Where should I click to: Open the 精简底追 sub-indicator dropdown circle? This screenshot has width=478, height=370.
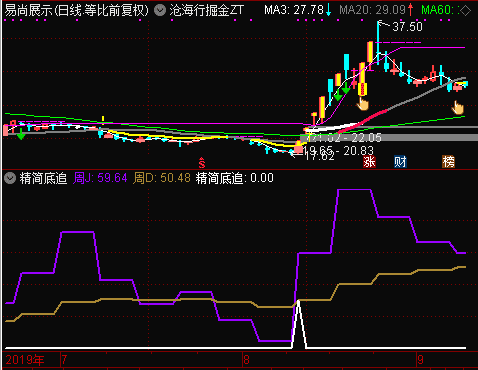(x=10, y=178)
